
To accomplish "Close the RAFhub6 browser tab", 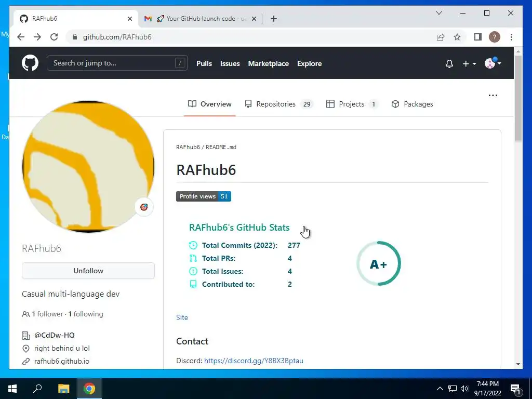I will (129, 19).
